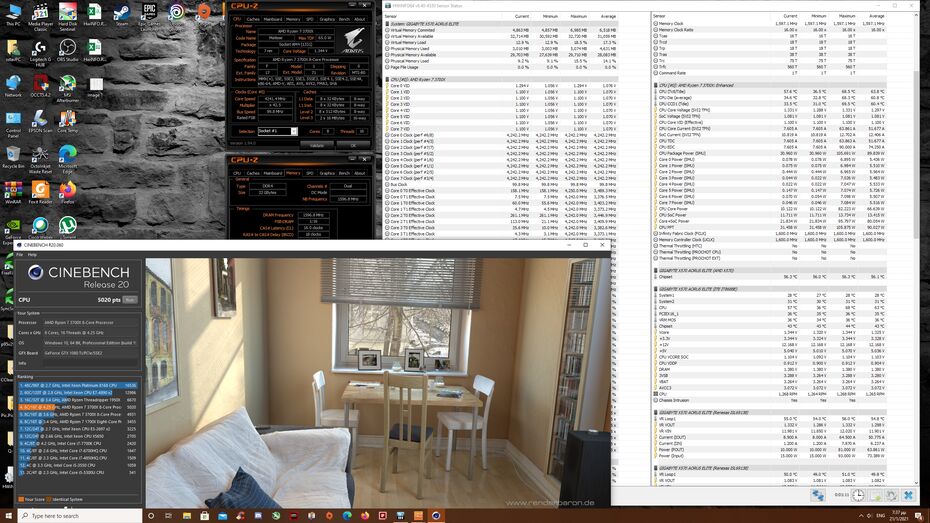Open the image1 file on desktop

(x=95, y=87)
